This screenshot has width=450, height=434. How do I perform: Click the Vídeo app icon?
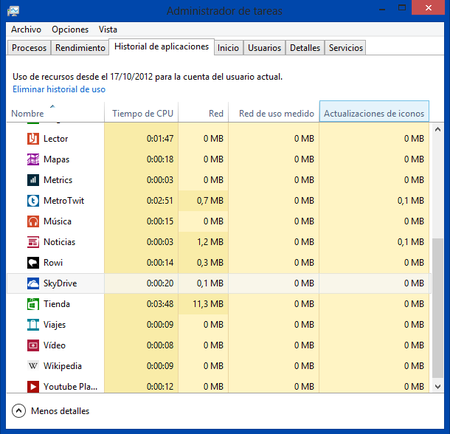point(33,345)
